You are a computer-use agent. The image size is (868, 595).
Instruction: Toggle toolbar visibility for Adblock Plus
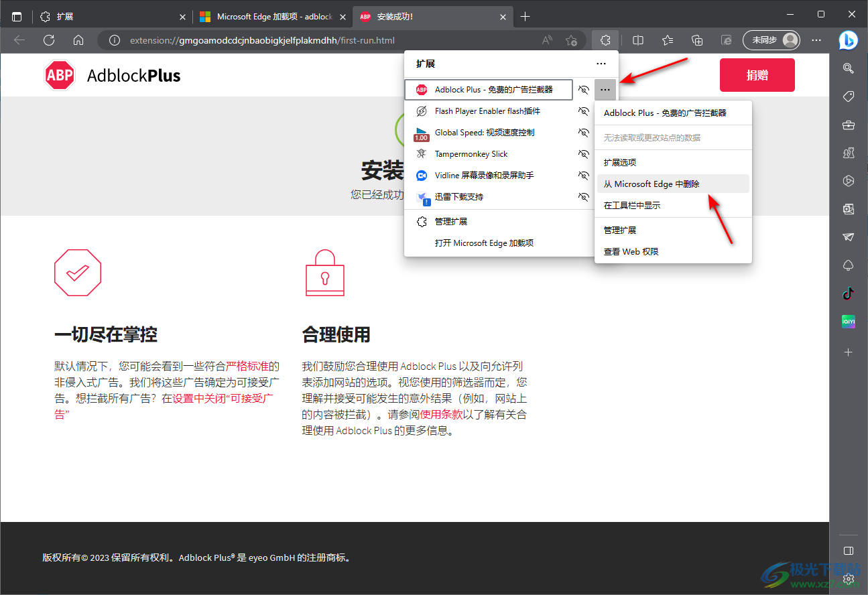click(584, 90)
